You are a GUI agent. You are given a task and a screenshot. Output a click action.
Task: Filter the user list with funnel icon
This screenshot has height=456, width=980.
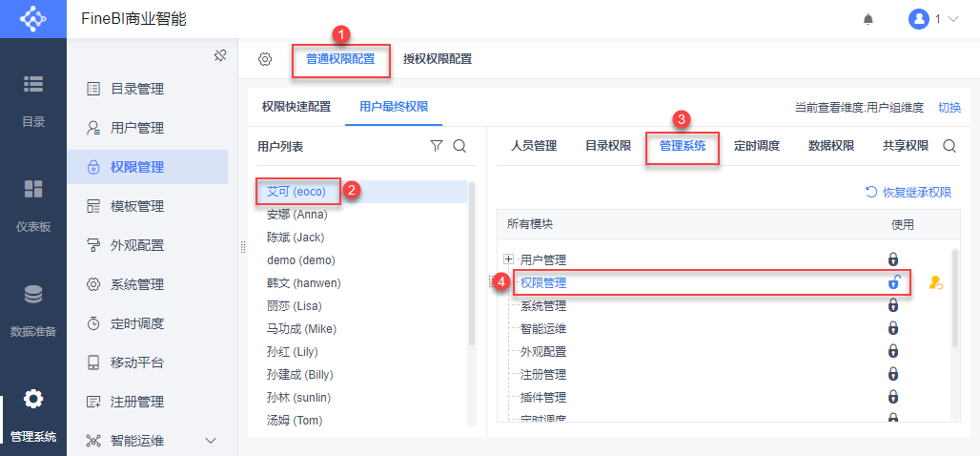click(437, 146)
